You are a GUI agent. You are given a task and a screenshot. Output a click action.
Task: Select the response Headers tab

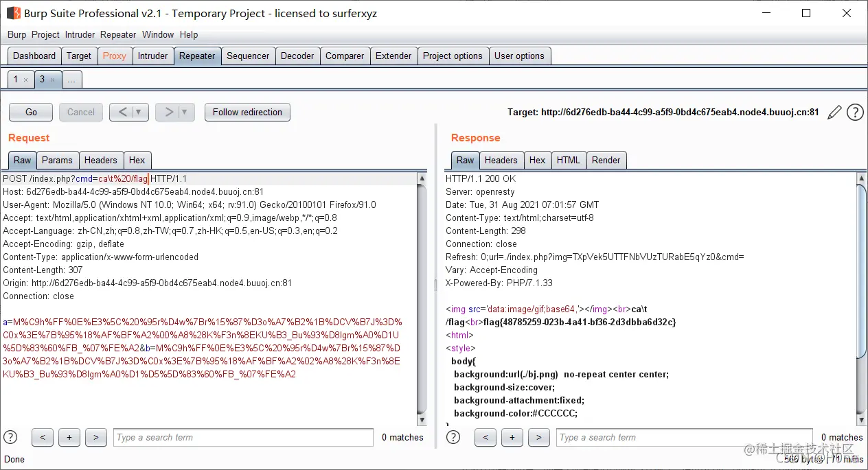[501, 160]
